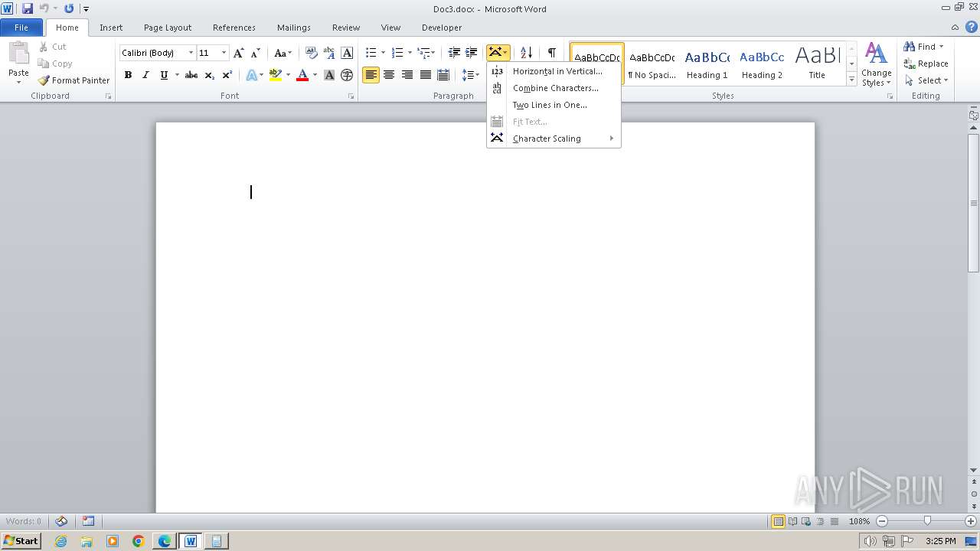
Task: Toggle Show/Hide paragraph marks
Action: click(551, 53)
